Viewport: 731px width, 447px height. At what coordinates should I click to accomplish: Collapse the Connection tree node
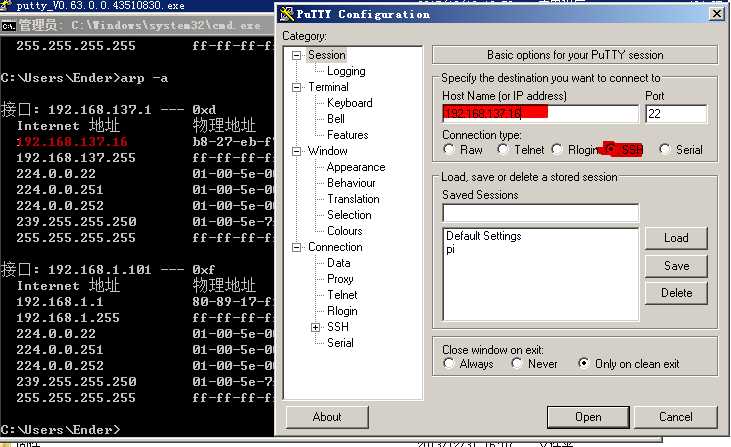296,247
